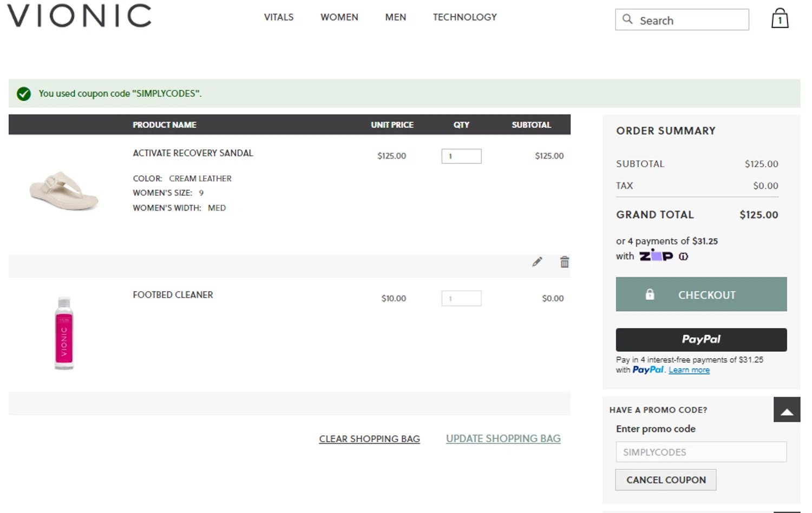
Task: Open the Technology menu
Action: pos(465,17)
